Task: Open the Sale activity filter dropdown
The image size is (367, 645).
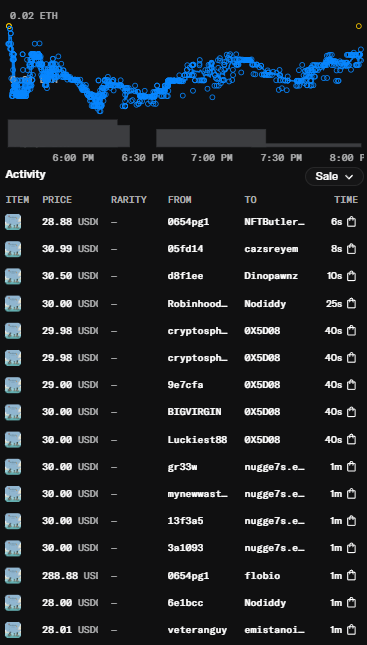Action: (x=334, y=177)
